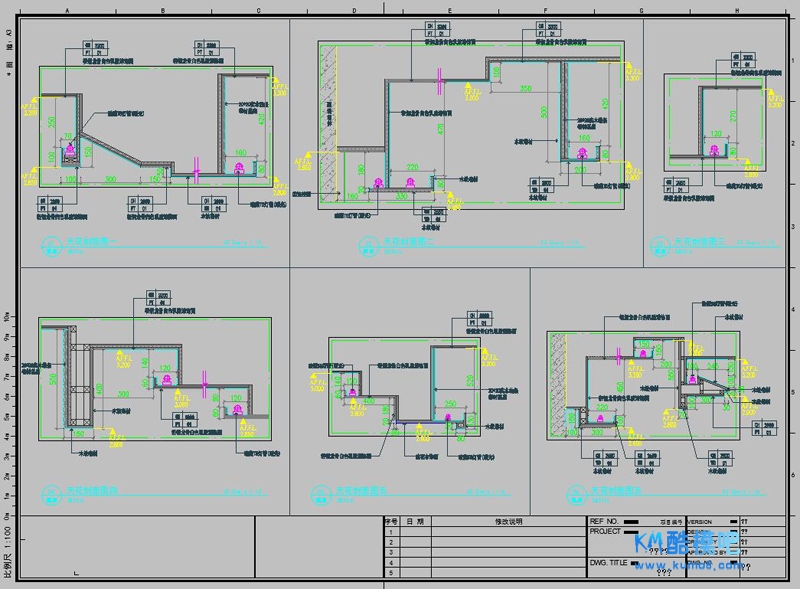Click the KM酷模吧 watermark logo
Image resolution: width=800 pixels, height=589 pixels.
click(686, 543)
